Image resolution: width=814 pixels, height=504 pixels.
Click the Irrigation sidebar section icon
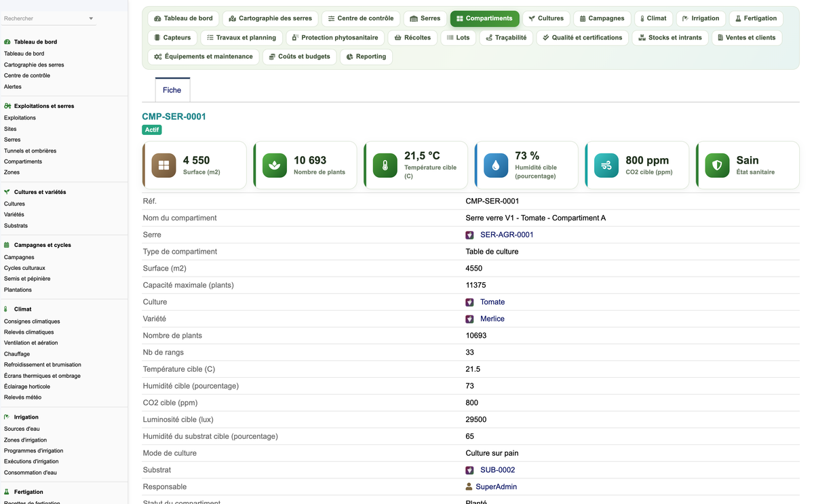coord(7,417)
